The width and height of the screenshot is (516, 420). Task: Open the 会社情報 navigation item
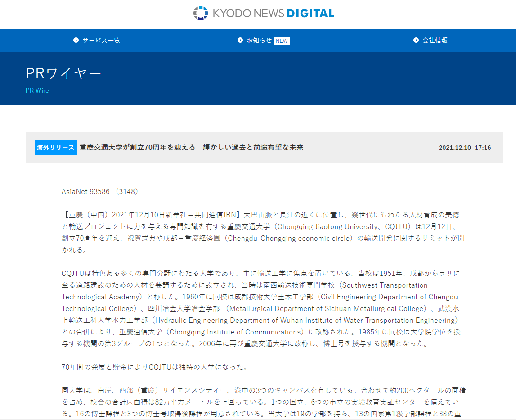tap(435, 41)
